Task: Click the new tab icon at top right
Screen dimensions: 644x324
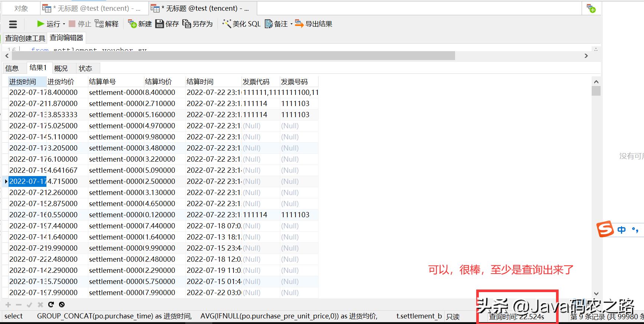Action: [x=591, y=8]
